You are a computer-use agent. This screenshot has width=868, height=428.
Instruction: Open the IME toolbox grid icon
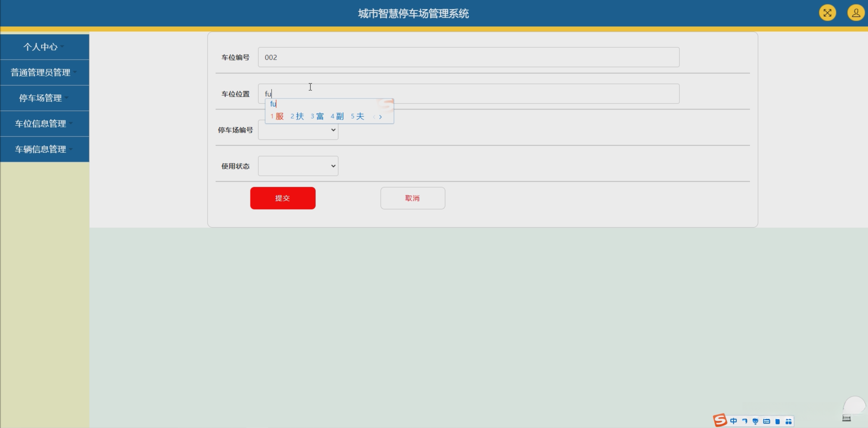[x=788, y=421]
